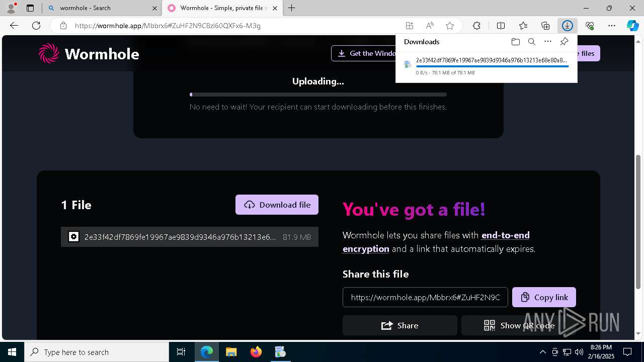The width and height of the screenshot is (644, 362).
Task: Open more options in Downloads panel
Action: coord(548,42)
